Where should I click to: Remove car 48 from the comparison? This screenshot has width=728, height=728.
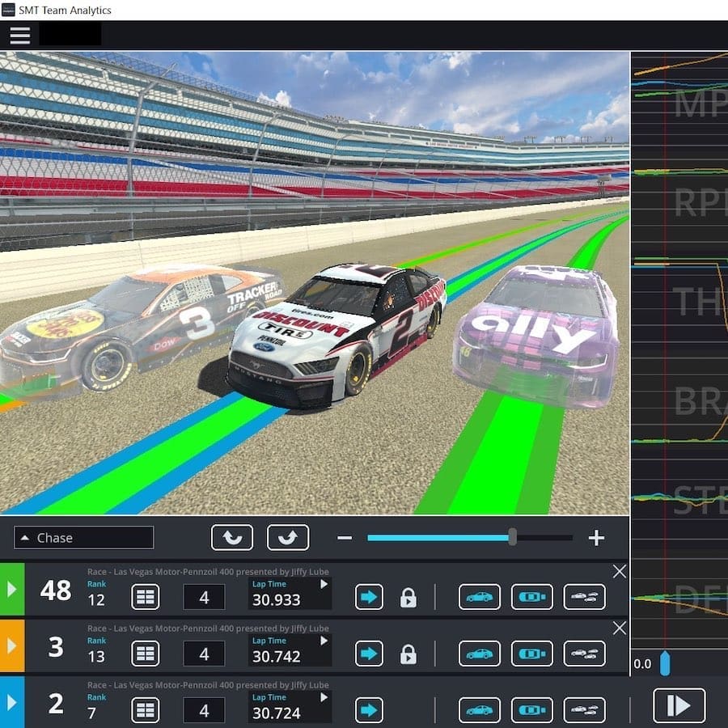(x=620, y=572)
